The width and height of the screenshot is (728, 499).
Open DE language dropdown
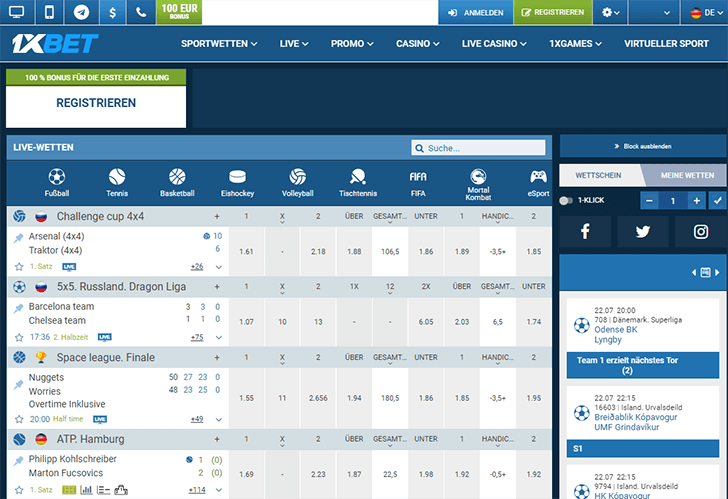coord(706,12)
